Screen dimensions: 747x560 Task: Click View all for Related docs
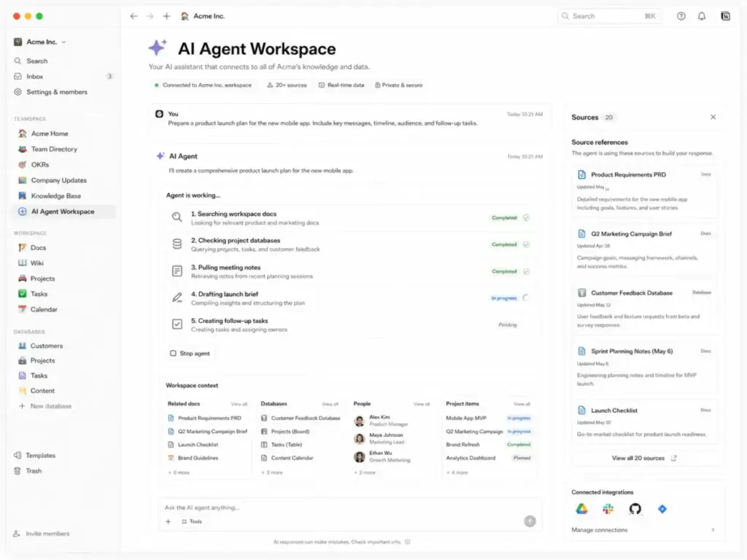point(239,404)
